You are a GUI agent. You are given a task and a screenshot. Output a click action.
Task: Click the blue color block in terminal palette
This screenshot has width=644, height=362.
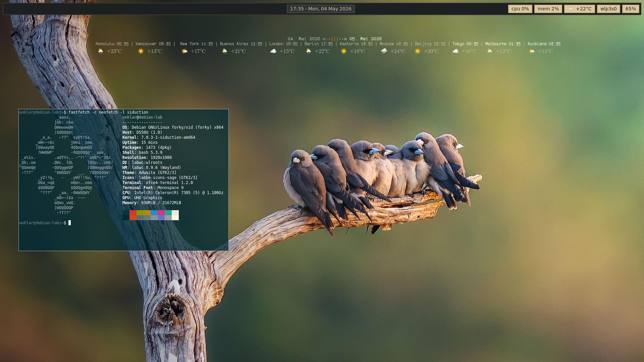click(154, 213)
